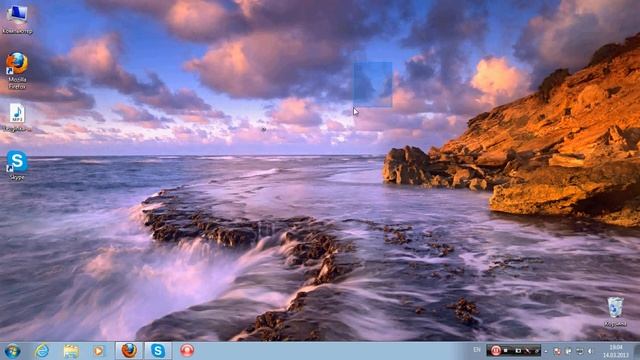Click the camera snapshot icon in recorder toolbar
The image size is (640, 360).
click(518, 351)
